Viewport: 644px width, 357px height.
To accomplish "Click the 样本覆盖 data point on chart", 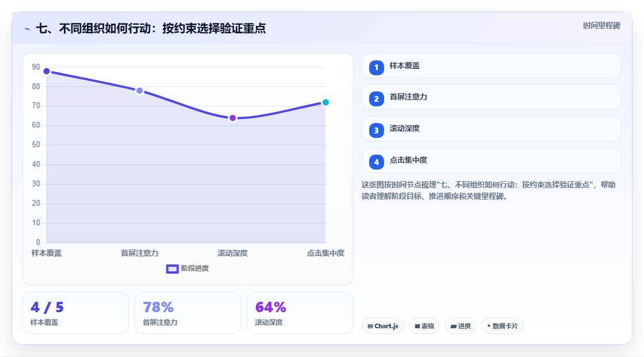I will point(47,71).
